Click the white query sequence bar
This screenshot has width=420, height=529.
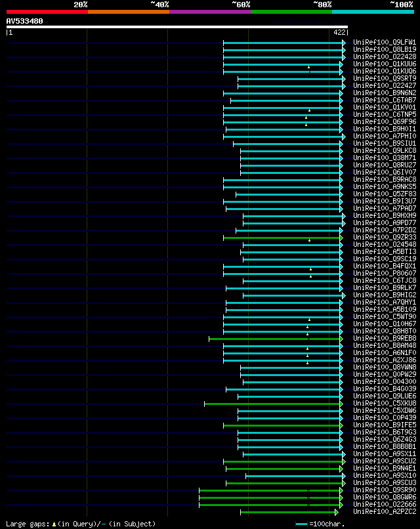click(x=177, y=27)
